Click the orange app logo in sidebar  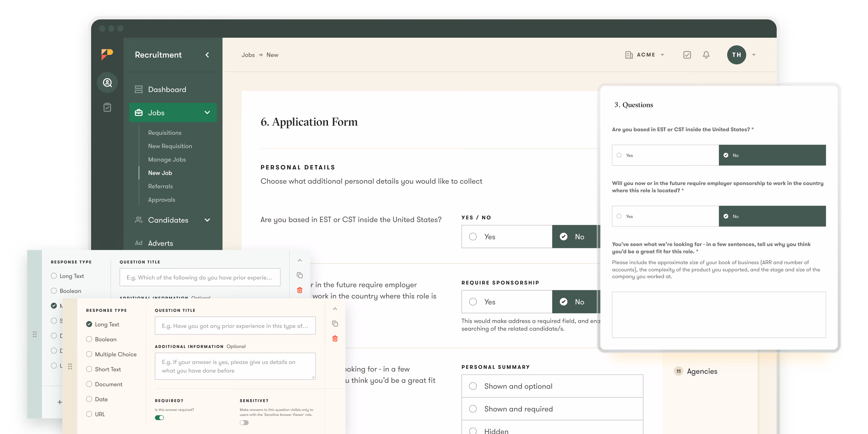107,54
